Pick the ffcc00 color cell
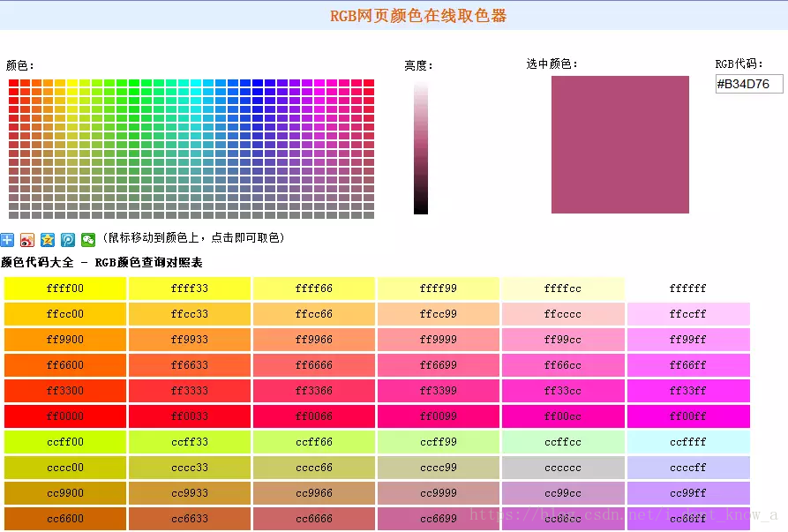The image size is (788, 532). click(65, 314)
